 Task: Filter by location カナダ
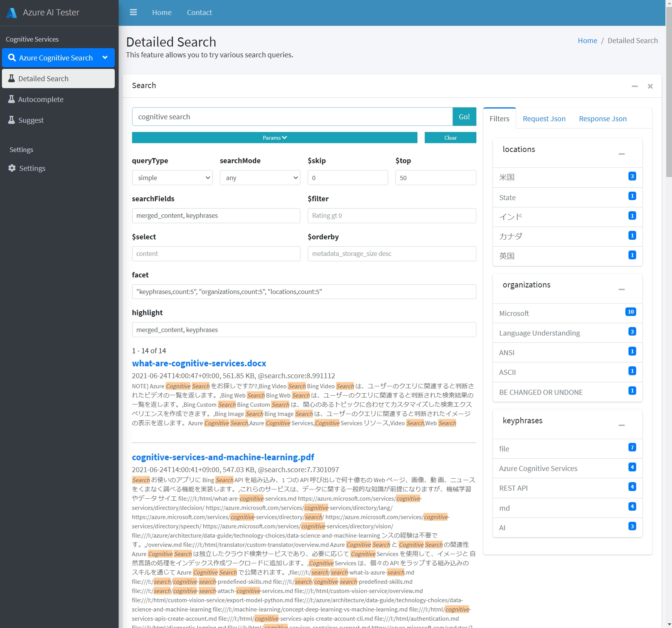pos(568,237)
